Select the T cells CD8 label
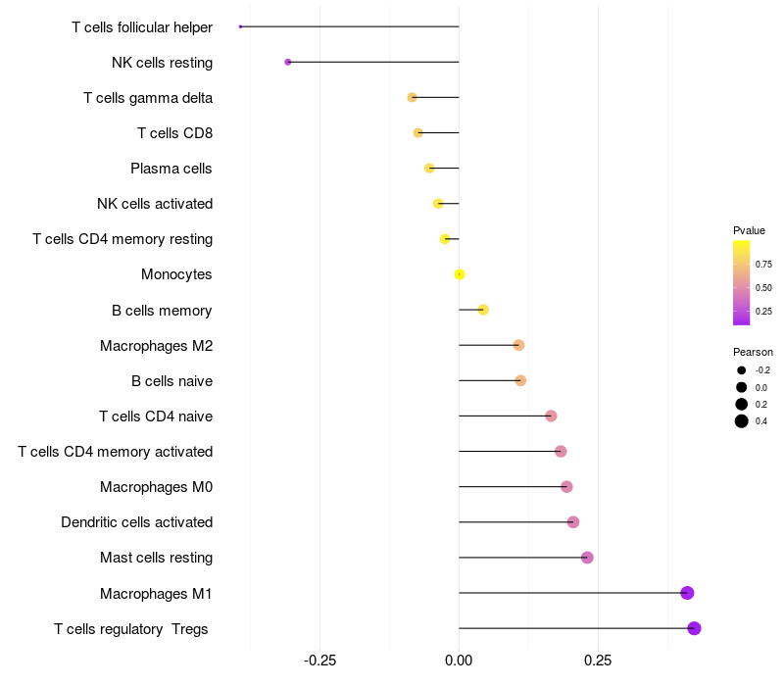Screen dimensions: 784x686 (174, 133)
